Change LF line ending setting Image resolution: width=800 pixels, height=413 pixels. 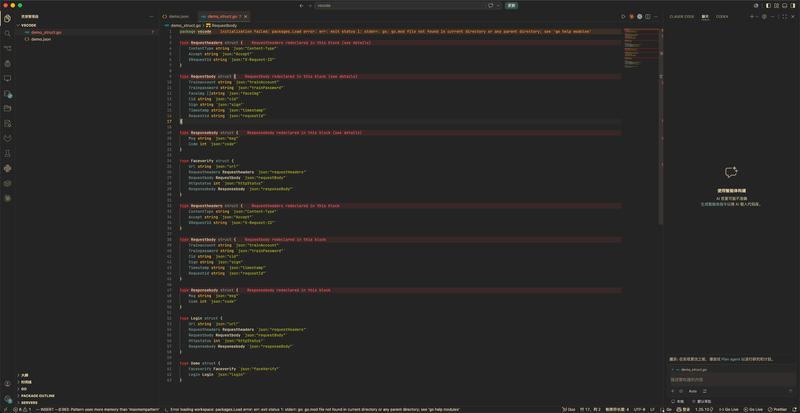pyautogui.click(x=653, y=409)
